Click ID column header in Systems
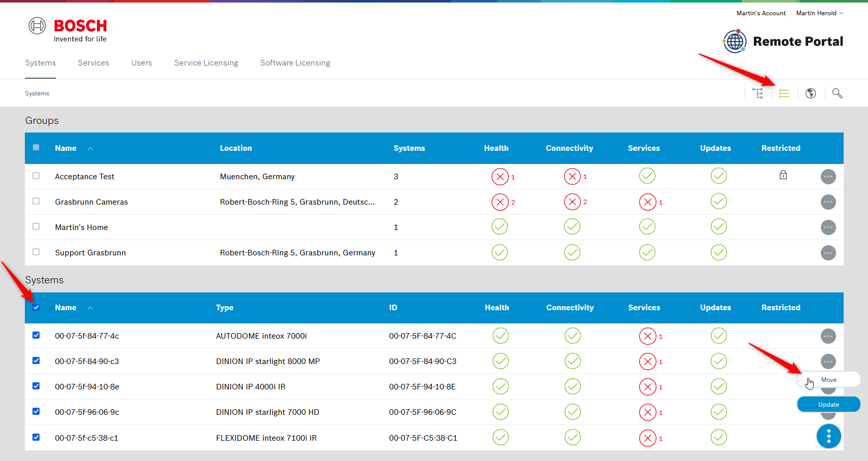Viewport: 868px width, 461px height. click(393, 308)
